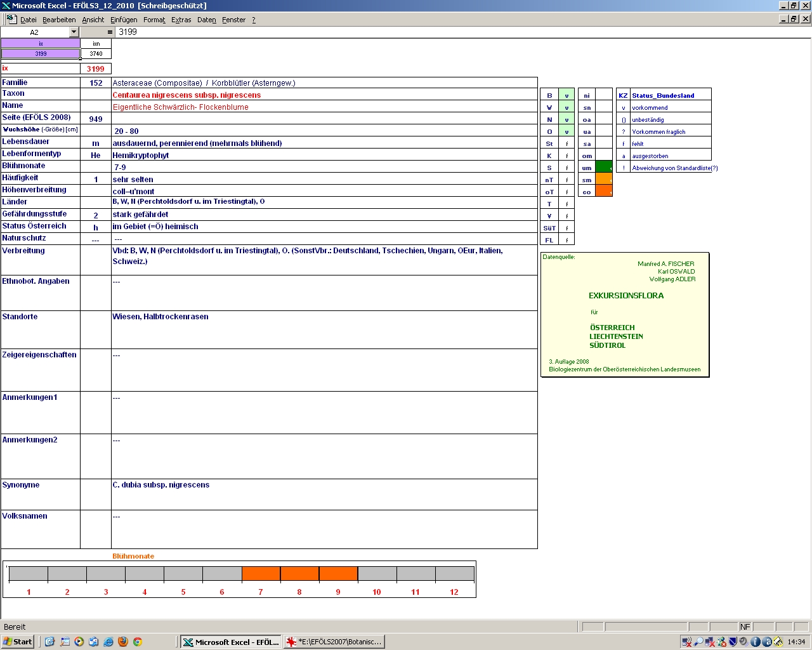This screenshot has width=812, height=650.
Task: Click the NF indicator in status bar
Action: (x=745, y=627)
